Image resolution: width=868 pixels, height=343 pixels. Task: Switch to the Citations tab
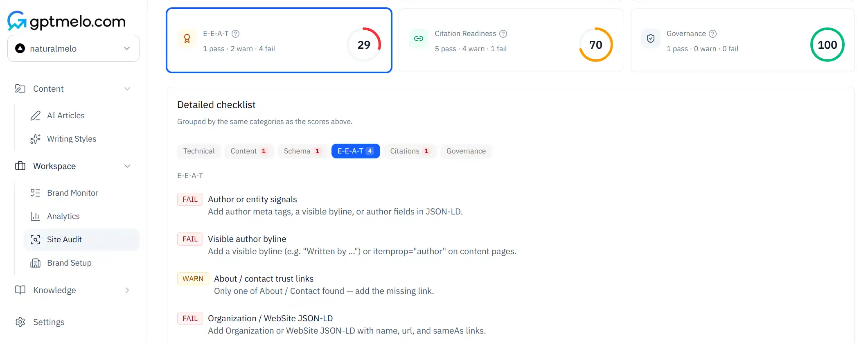coord(410,151)
